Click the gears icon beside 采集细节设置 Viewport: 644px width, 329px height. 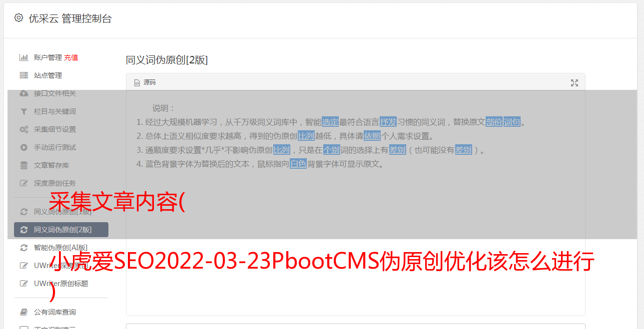click(x=23, y=129)
